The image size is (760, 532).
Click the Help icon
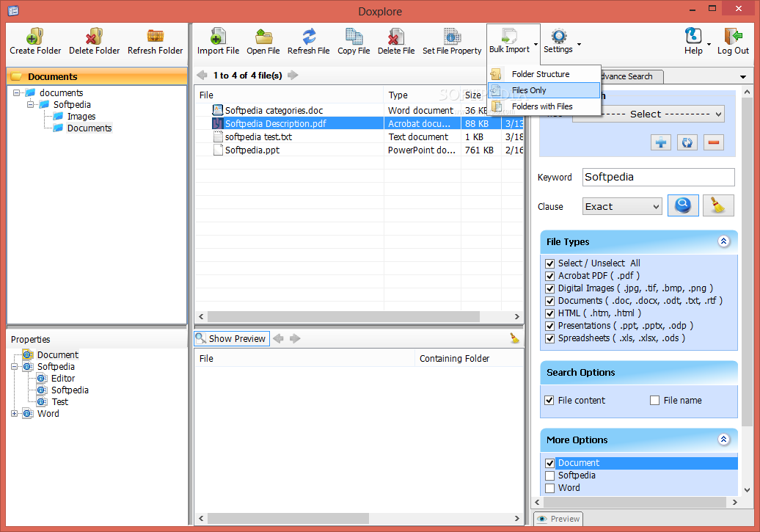(x=693, y=35)
